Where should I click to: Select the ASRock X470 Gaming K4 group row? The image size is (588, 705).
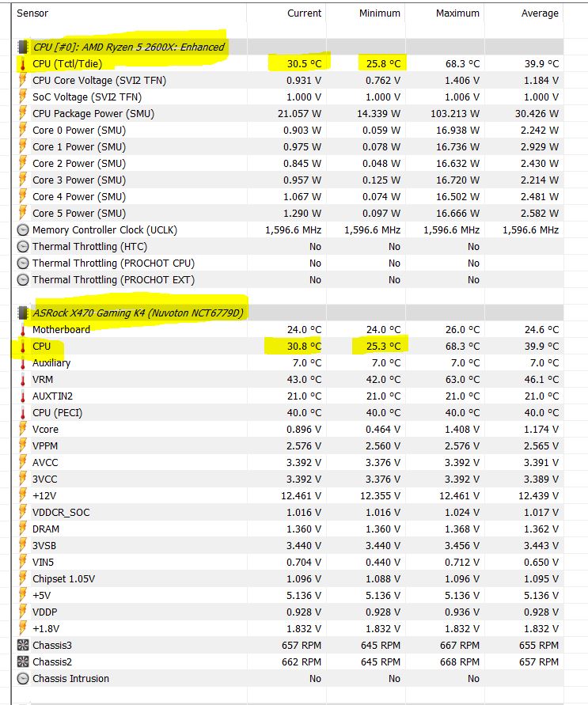click(288, 313)
